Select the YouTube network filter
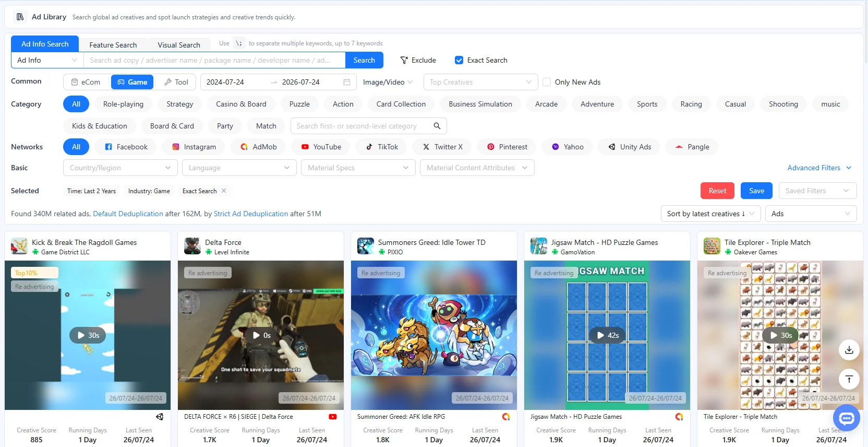 click(321, 147)
